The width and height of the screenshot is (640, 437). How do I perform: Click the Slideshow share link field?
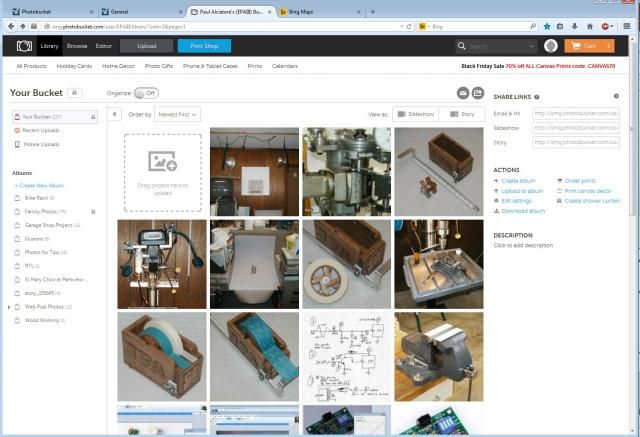click(x=576, y=128)
